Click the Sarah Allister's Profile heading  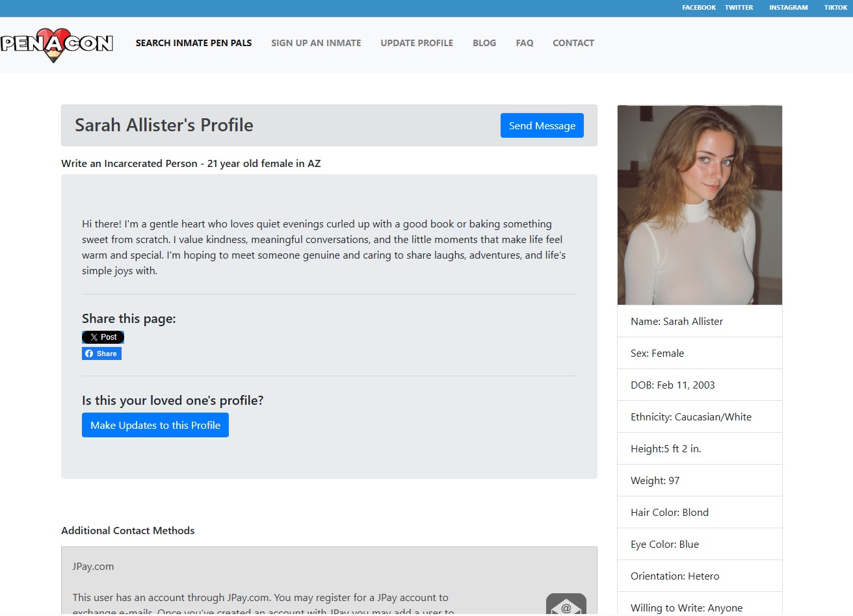[164, 125]
